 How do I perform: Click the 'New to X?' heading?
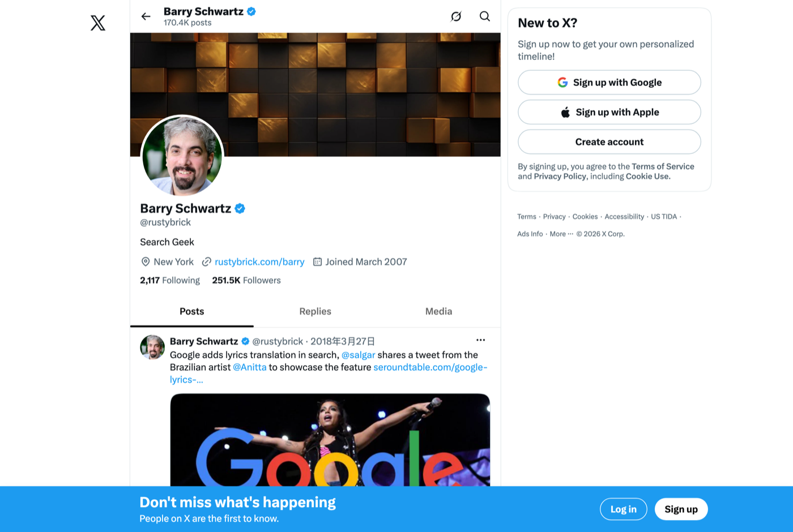pos(548,23)
